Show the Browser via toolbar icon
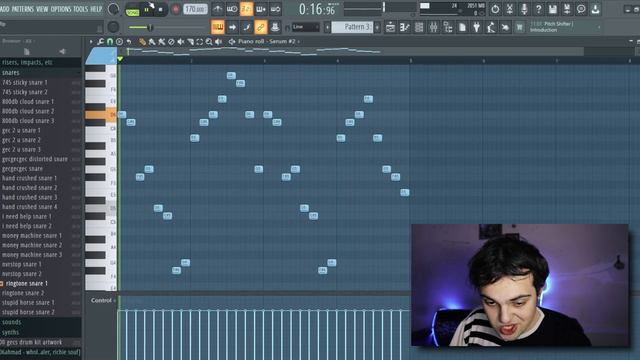640x360 pixels. (x=448, y=27)
